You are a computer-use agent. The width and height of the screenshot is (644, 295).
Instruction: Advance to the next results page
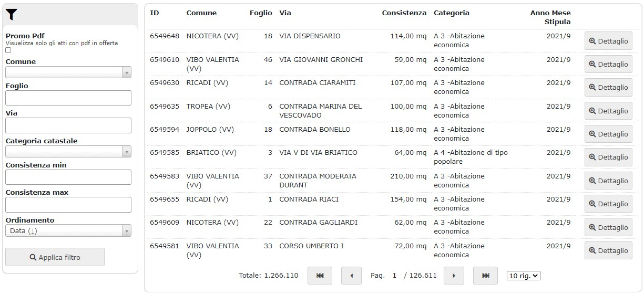[x=454, y=276]
